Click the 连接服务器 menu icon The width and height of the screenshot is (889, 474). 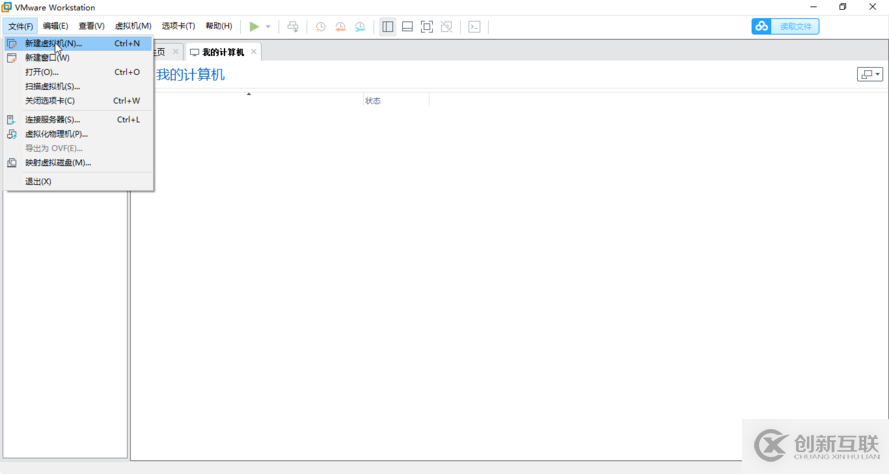click(x=11, y=120)
